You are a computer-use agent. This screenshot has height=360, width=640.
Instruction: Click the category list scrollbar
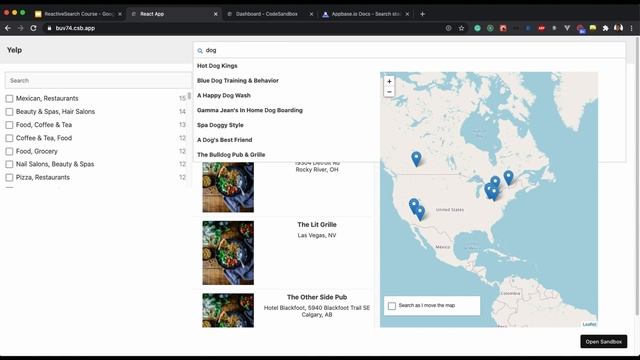pos(189,96)
